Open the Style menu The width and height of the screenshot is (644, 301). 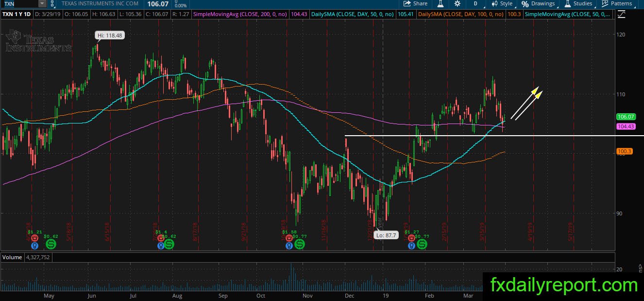point(502,3)
